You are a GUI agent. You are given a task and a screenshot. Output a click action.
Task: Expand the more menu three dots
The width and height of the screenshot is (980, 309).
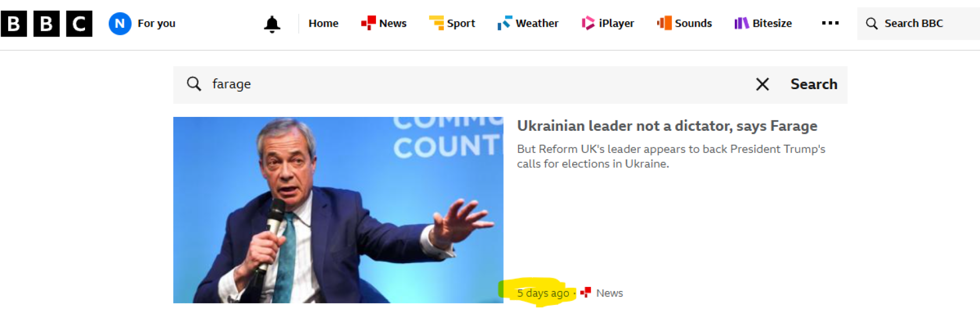coord(830,23)
